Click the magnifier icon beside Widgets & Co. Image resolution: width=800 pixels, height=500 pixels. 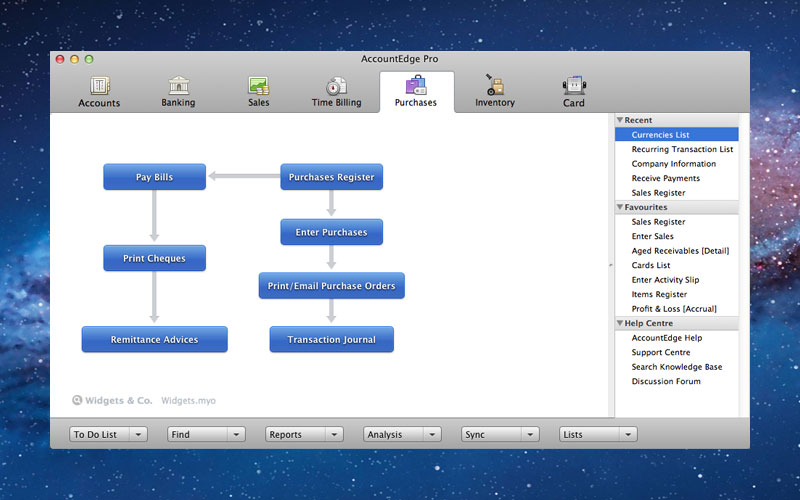coord(77,400)
